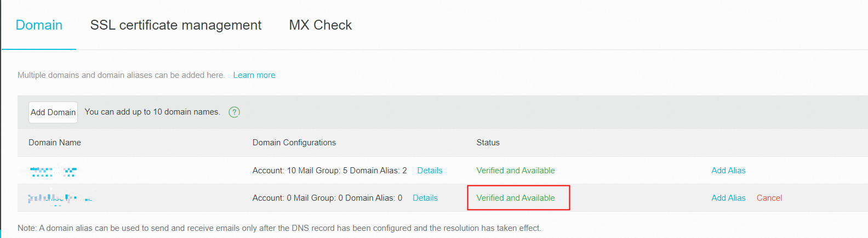Screen dimensions: 868x238
Task: Click the Domain Configurations column header
Action: coord(294,143)
